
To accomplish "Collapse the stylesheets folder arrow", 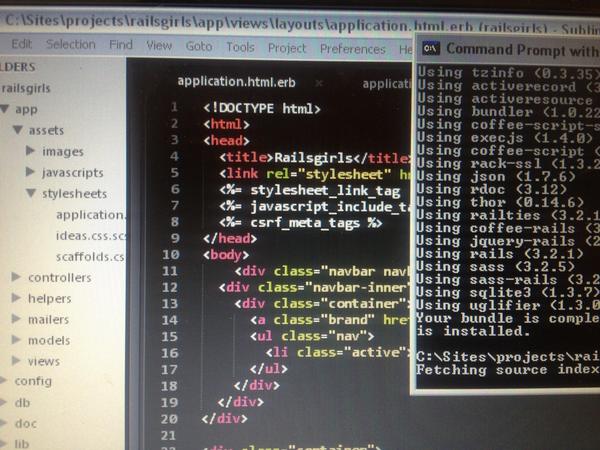I will (31, 192).
